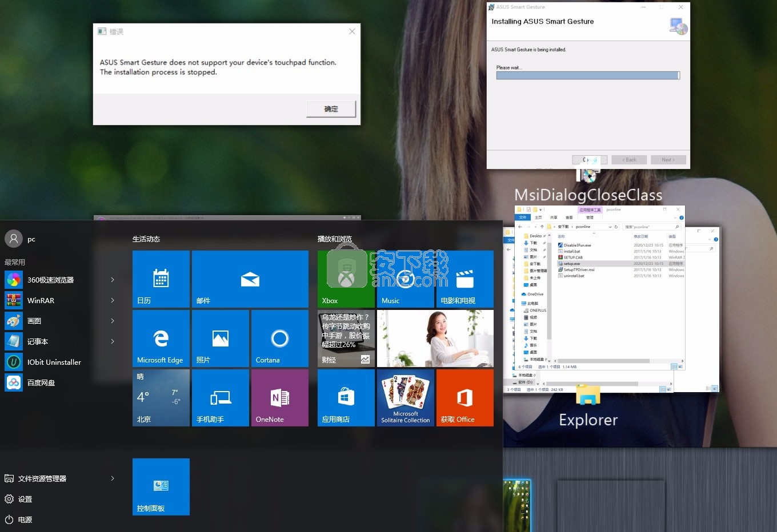The image size is (777, 532).
Task: Open the Music tile
Action: (406, 279)
